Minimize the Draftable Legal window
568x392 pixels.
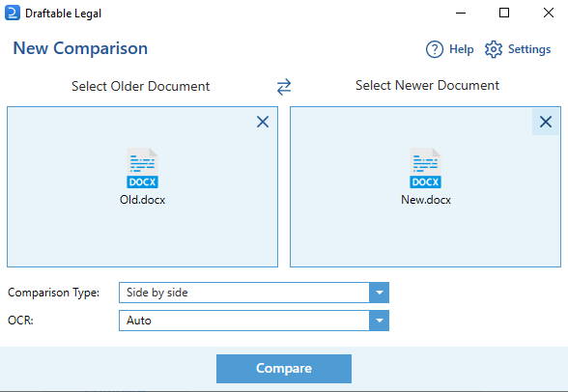461,13
